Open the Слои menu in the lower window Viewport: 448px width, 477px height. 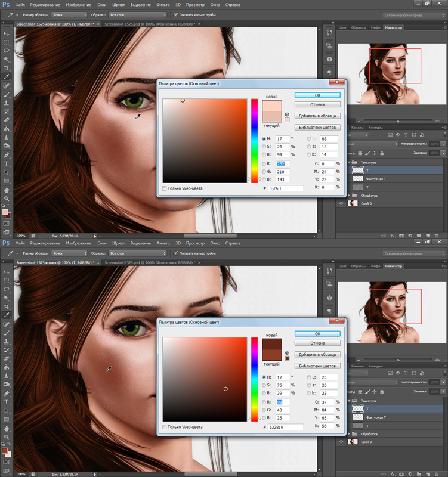point(102,243)
